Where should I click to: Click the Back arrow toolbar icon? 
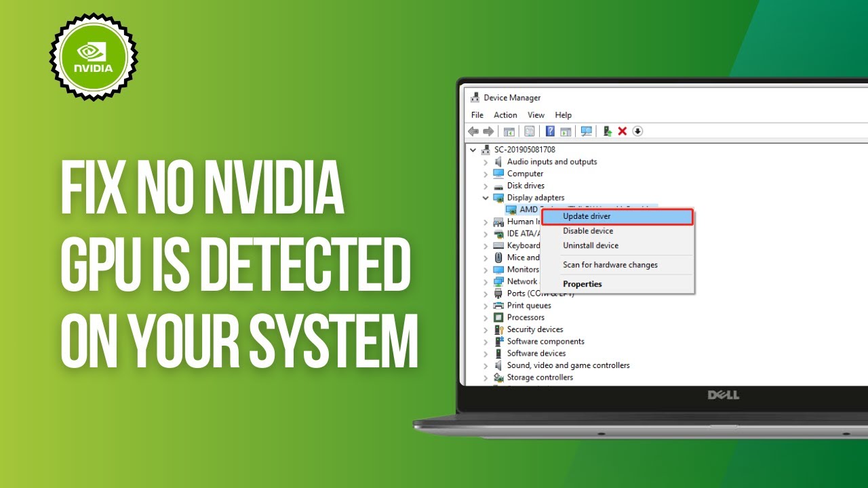coord(473,131)
